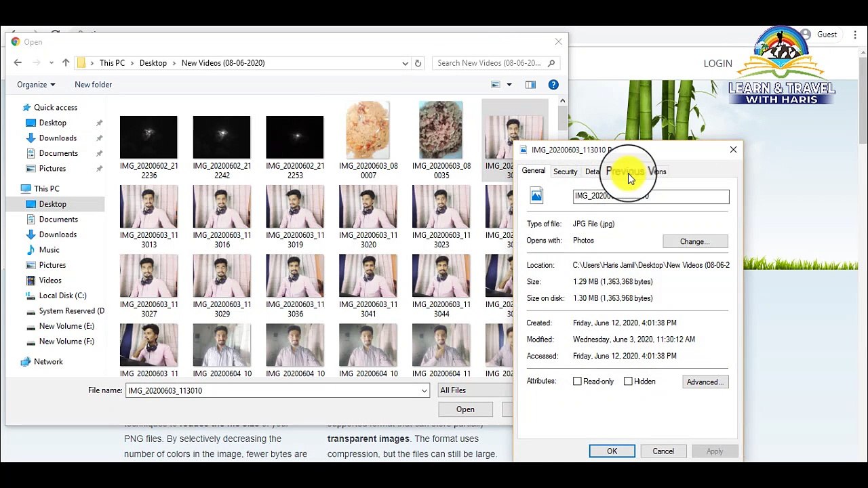Screen dimensions: 868x488
Task: Go back using the Open dialog's back arrow
Action: (x=18, y=63)
